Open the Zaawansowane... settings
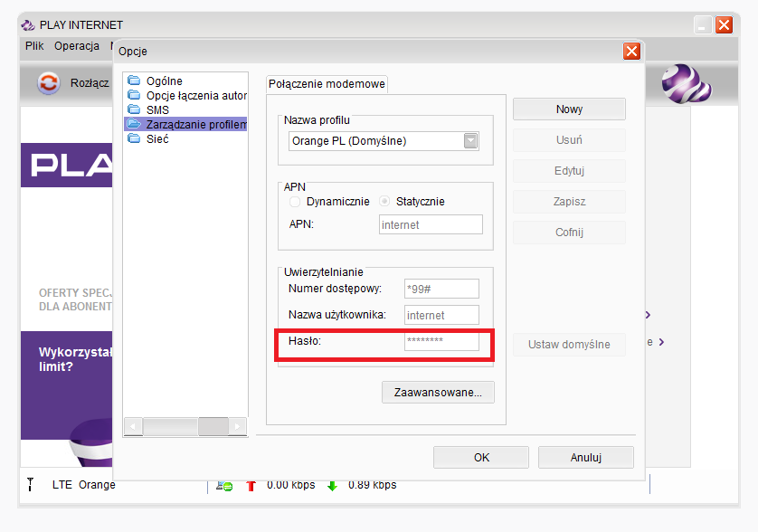758x532 pixels. (438, 393)
